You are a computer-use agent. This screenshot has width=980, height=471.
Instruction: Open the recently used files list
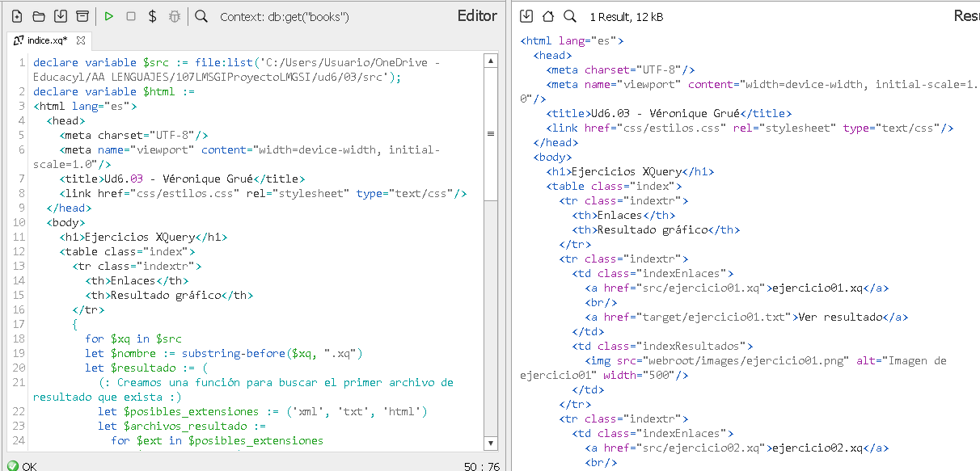pos(82,16)
